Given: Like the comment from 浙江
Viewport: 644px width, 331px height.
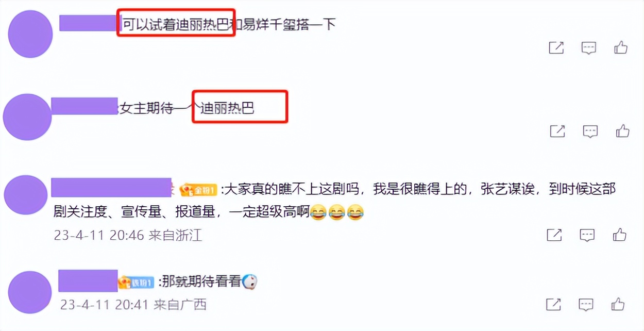Looking at the screenshot, I should pyautogui.click(x=619, y=235).
